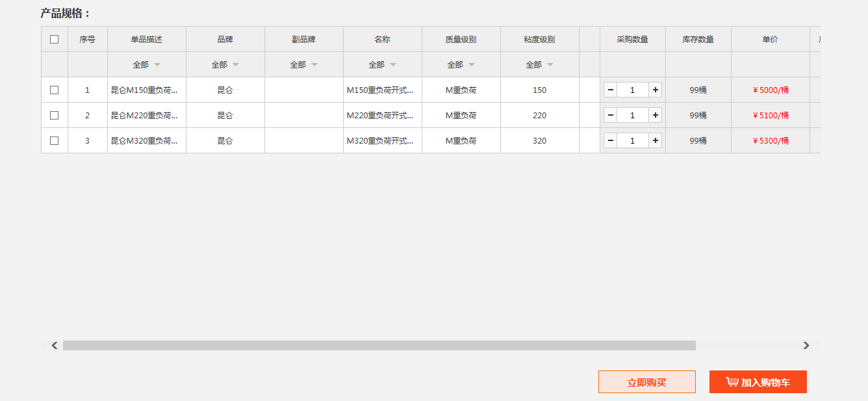This screenshot has width=868, height=401.
Task: Click the M320重负荷开式 name cell
Action: pyautogui.click(x=383, y=140)
